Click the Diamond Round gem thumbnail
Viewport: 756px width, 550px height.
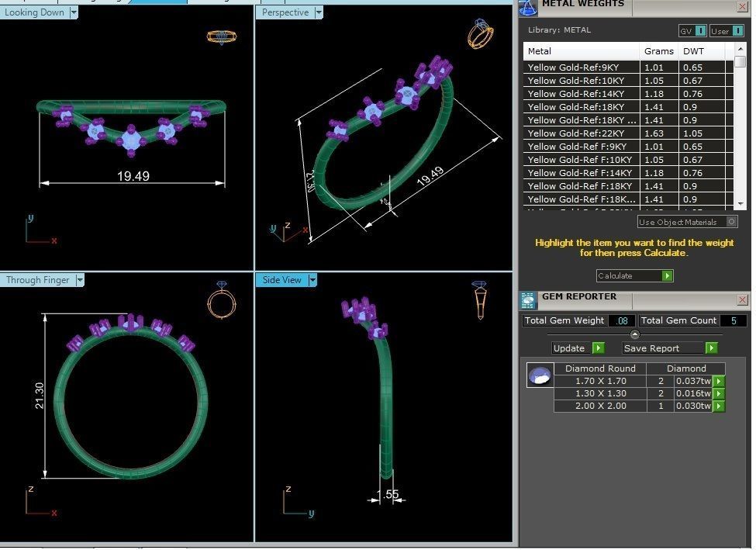pyautogui.click(x=540, y=375)
